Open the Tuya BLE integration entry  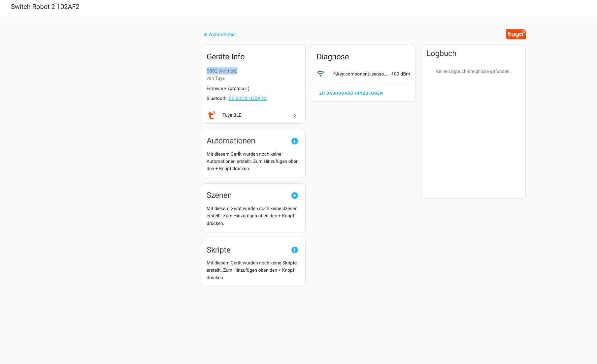pos(253,115)
